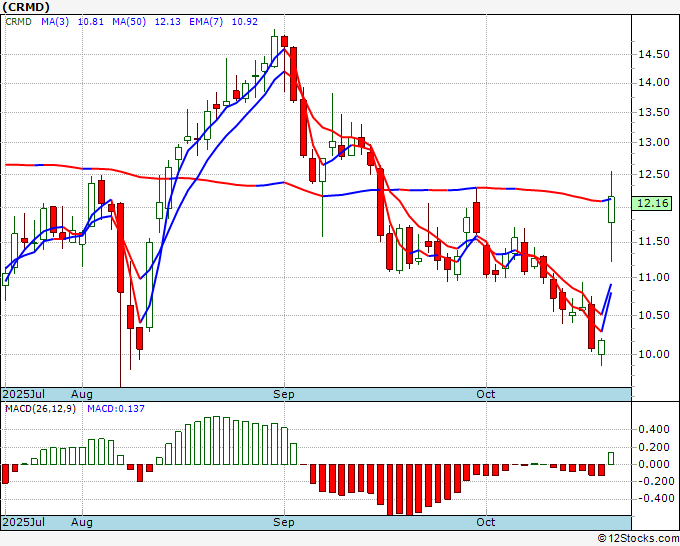This screenshot has height=546, width=680.
Task: Click the current price tag 12.16
Action: [653, 203]
